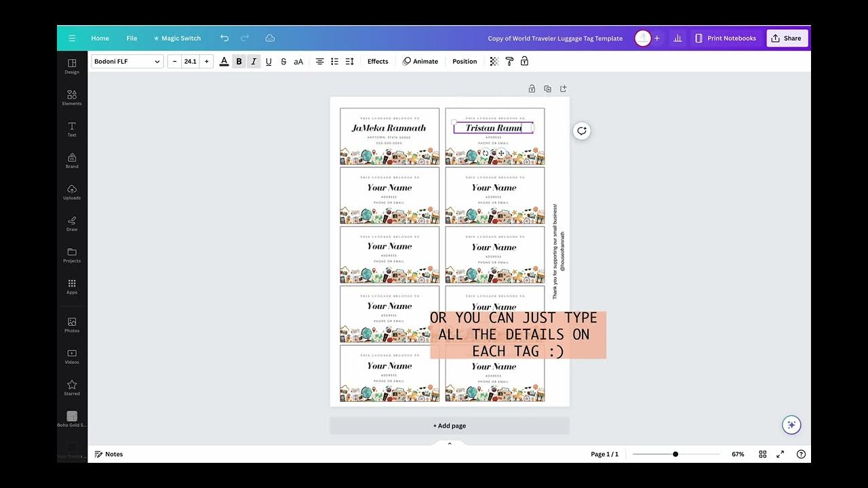Click the Tristan Ramn text box
The height and width of the screenshot is (488, 868).
point(494,128)
